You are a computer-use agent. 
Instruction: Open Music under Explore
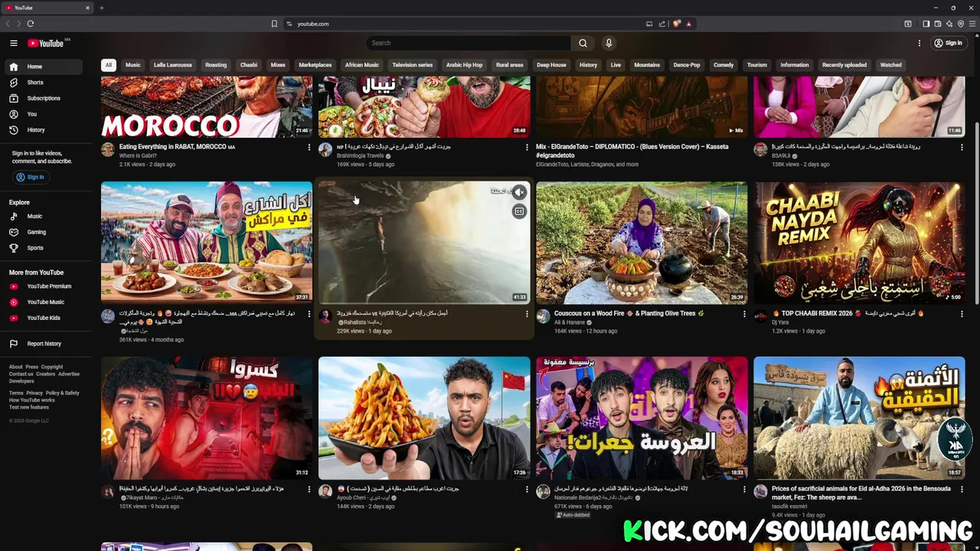(x=42, y=216)
